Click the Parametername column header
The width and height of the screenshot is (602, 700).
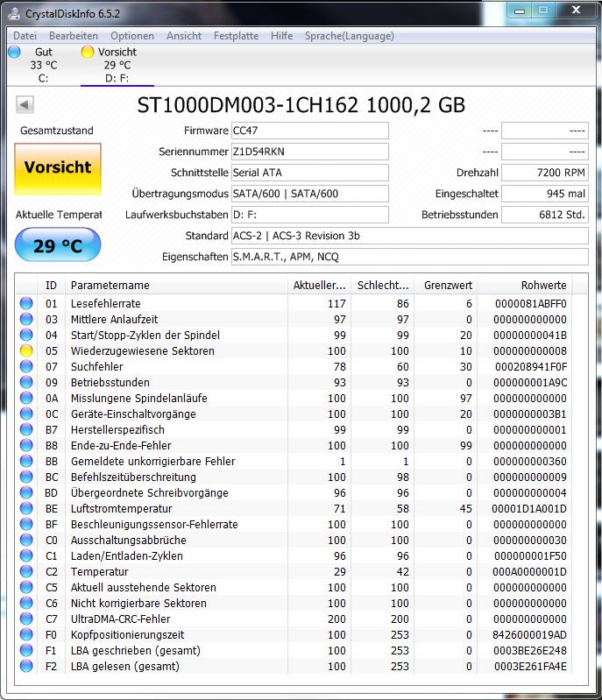(x=176, y=285)
